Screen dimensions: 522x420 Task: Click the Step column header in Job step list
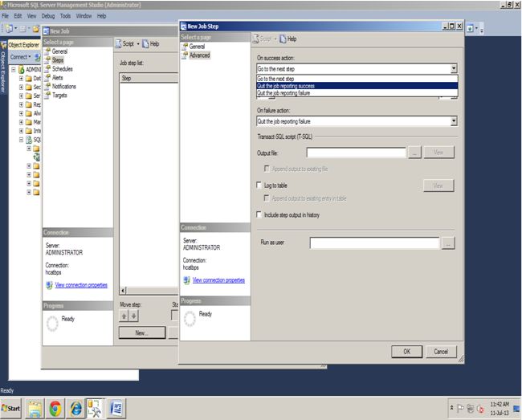[149, 78]
